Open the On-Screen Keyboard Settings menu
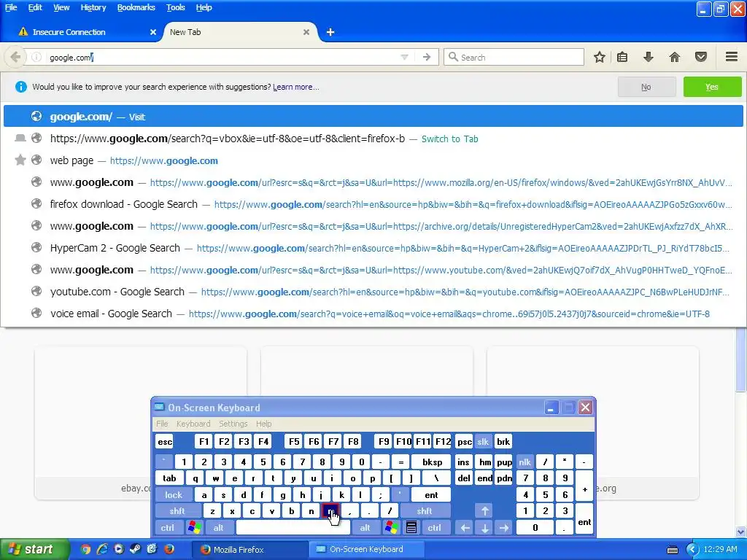 point(233,424)
